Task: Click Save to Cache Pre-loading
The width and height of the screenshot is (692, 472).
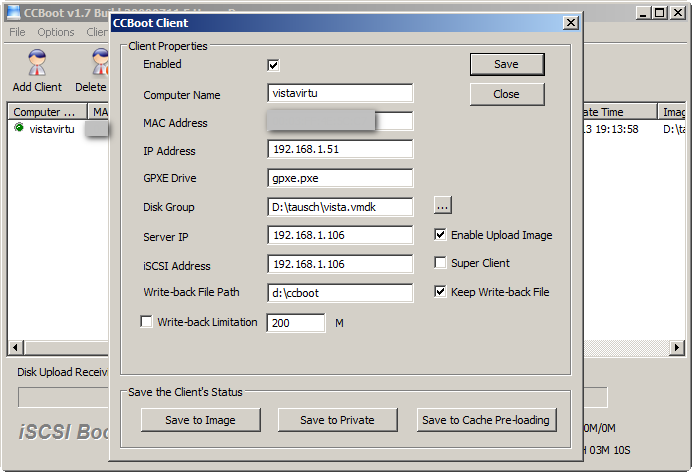Action: point(485,420)
